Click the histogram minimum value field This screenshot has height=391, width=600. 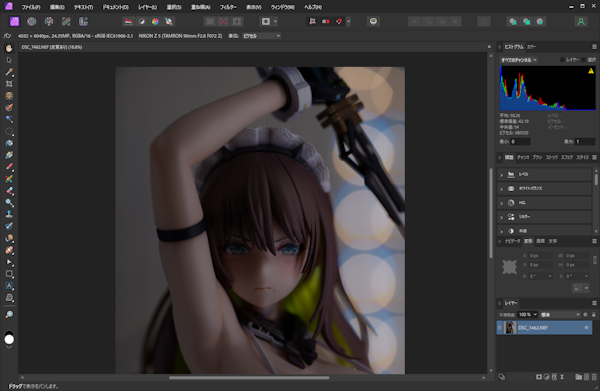(520, 142)
